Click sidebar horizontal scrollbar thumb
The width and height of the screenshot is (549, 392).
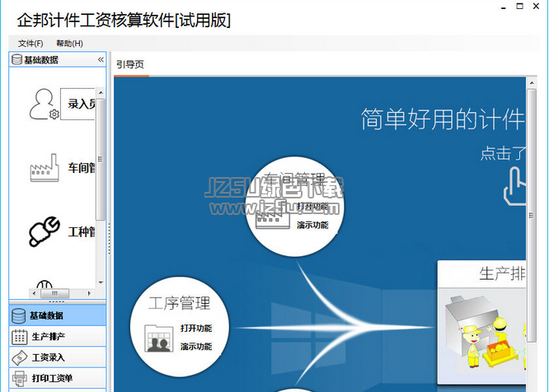tap(55, 293)
